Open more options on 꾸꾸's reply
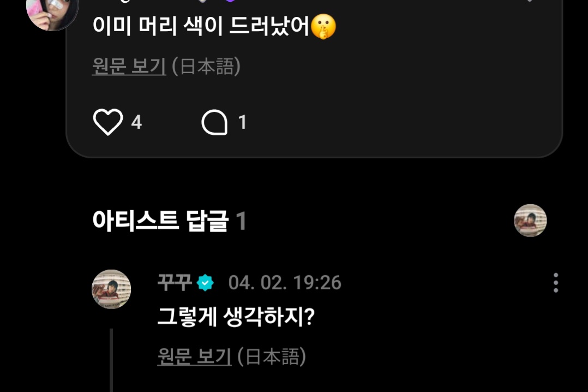This screenshot has width=588, height=392. pos(556,283)
